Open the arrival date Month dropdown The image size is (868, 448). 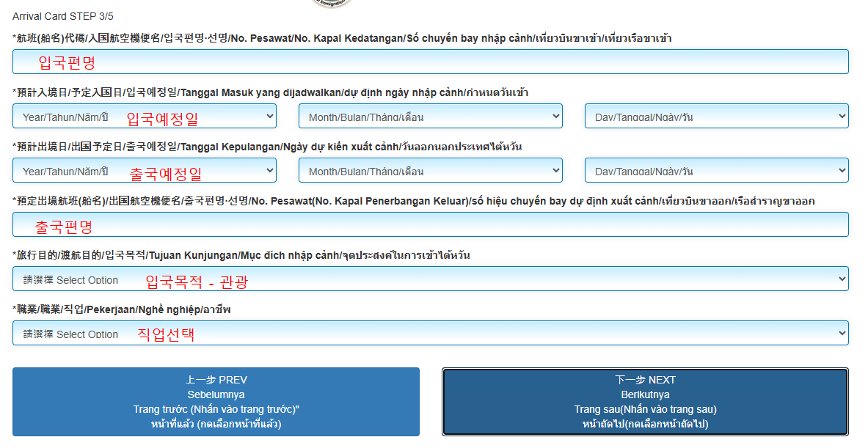[430, 116]
